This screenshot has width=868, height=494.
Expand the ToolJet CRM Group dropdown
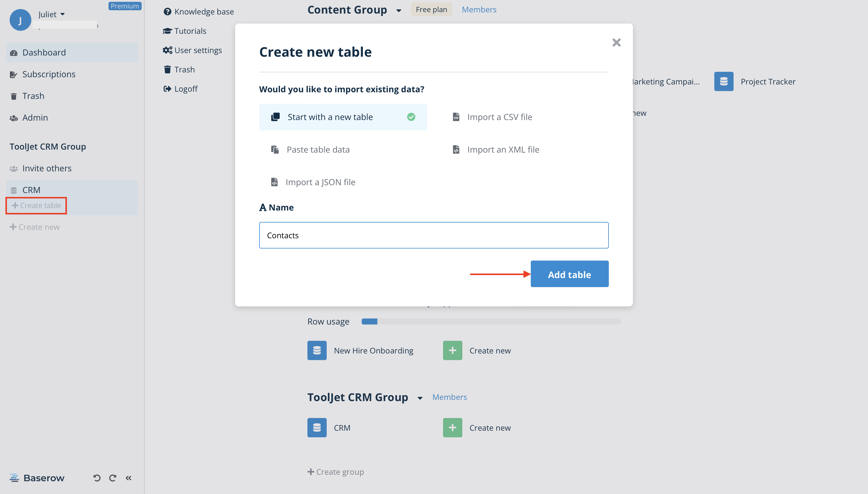click(x=420, y=397)
